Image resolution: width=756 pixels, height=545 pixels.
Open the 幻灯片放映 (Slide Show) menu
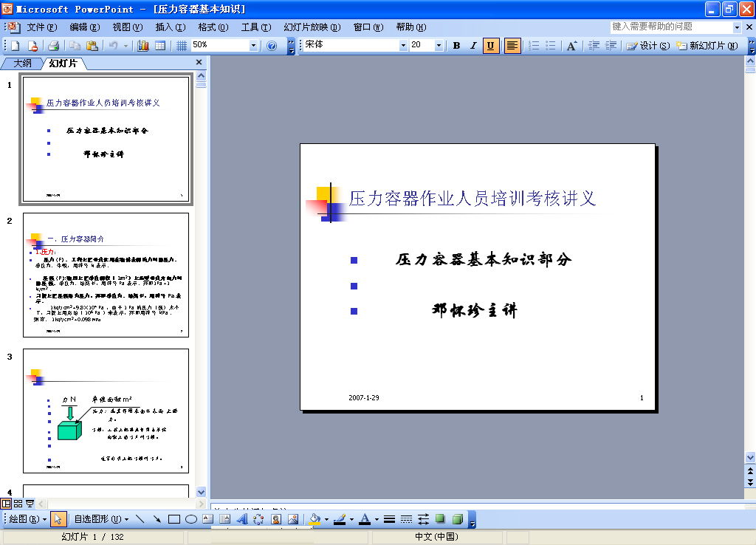(x=312, y=27)
